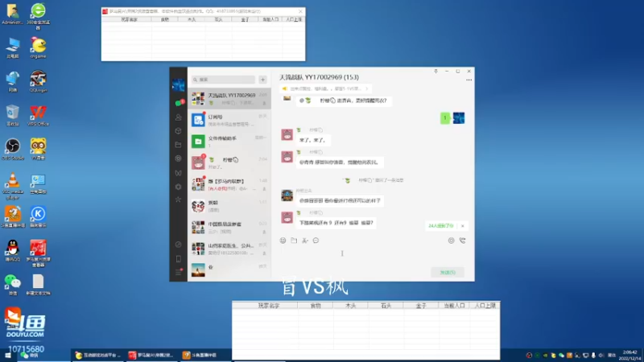
Task: Start voice call phone icon in chat
Action: click(x=462, y=241)
